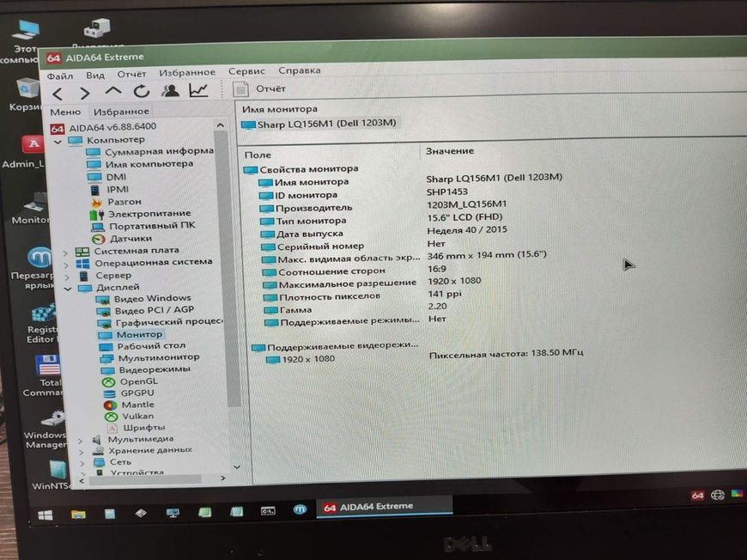The image size is (747, 560).
Task: Click the network globe icon in system tray
Action: [718, 495]
